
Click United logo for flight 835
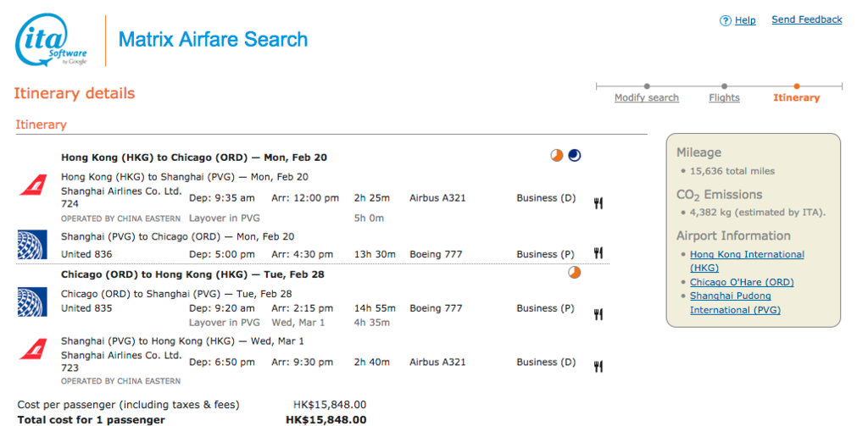click(33, 302)
